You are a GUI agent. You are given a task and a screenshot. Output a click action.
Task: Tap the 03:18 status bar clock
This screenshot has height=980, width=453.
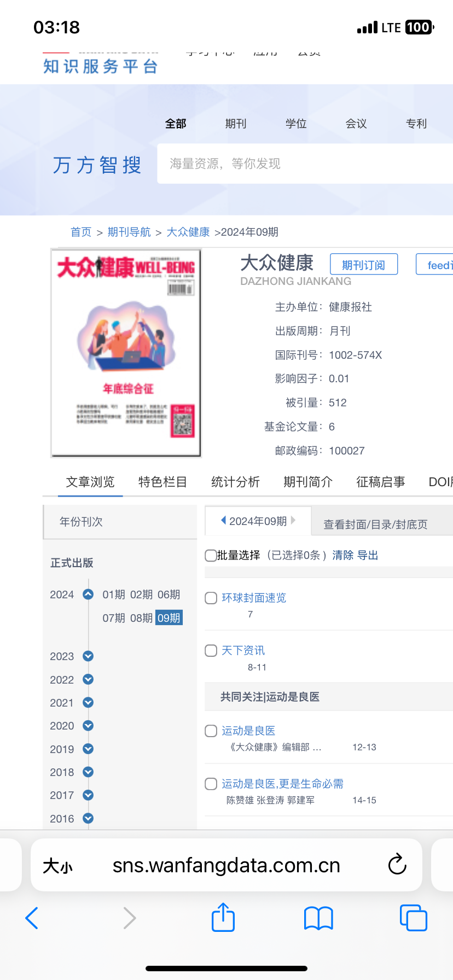coord(57,27)
